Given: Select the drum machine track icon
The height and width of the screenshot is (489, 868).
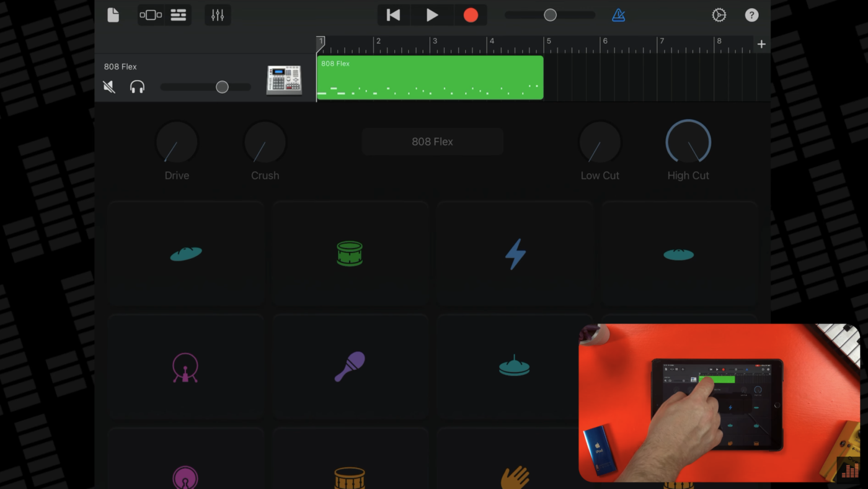Looking at the screenshot, I should coord(284,80).
